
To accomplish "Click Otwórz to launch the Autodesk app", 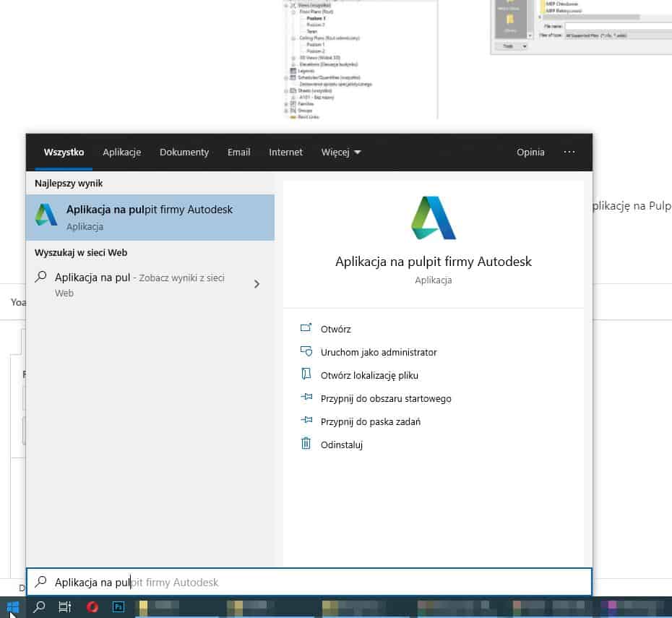I will tap(337, 329).
